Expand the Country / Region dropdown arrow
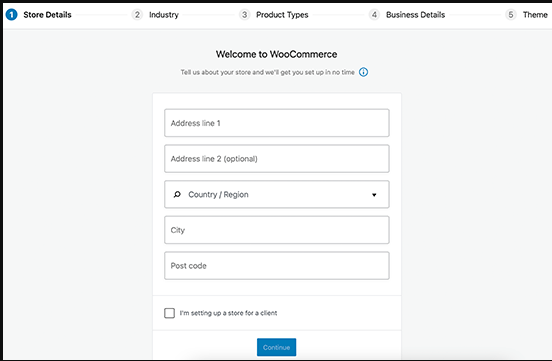The image size is (552, 361). (374, 195)
